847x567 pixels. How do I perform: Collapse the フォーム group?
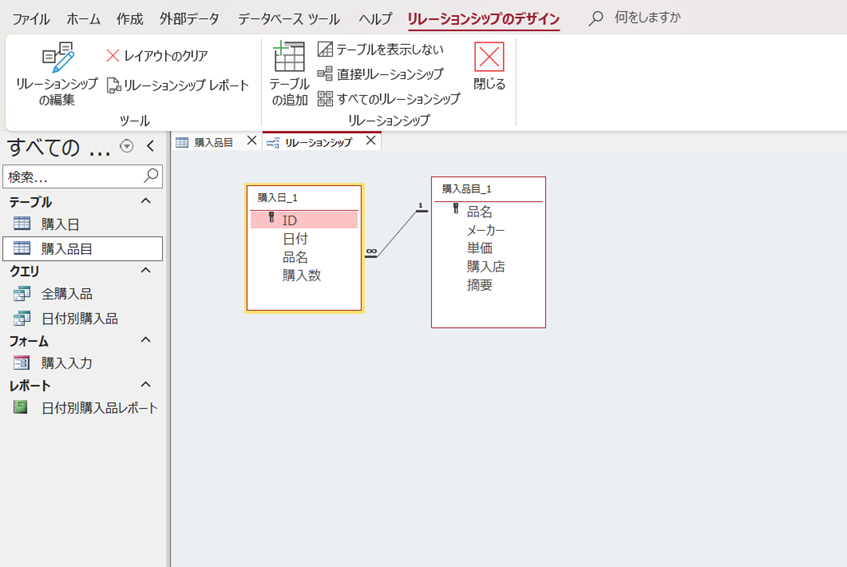coord(146,340)
